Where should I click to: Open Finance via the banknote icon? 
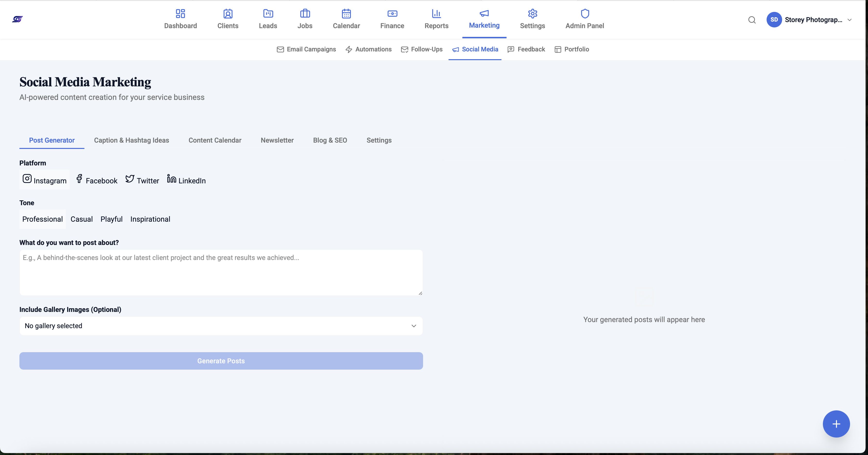(x=392, y=14)
